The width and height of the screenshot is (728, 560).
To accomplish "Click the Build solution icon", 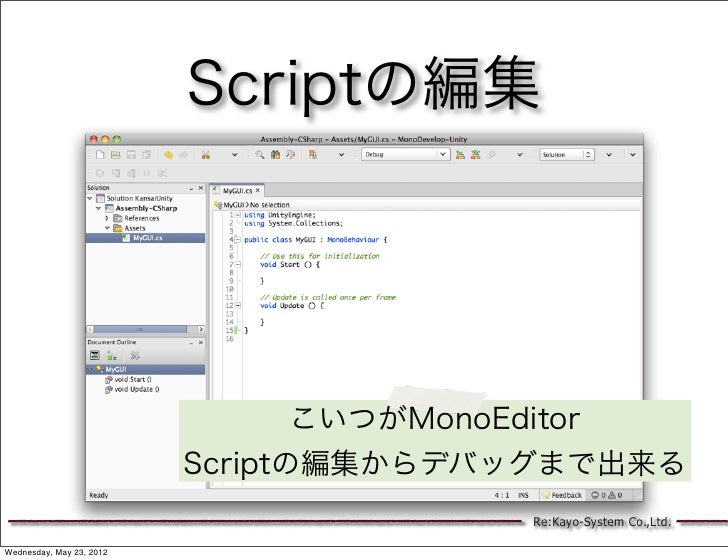I will pos(460,155).
